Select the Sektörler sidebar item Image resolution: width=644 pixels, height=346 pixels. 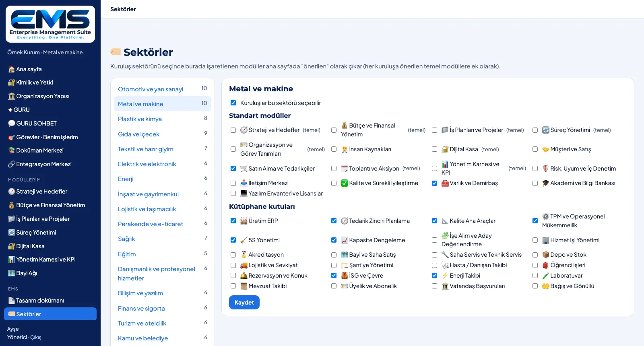point(50,314)
